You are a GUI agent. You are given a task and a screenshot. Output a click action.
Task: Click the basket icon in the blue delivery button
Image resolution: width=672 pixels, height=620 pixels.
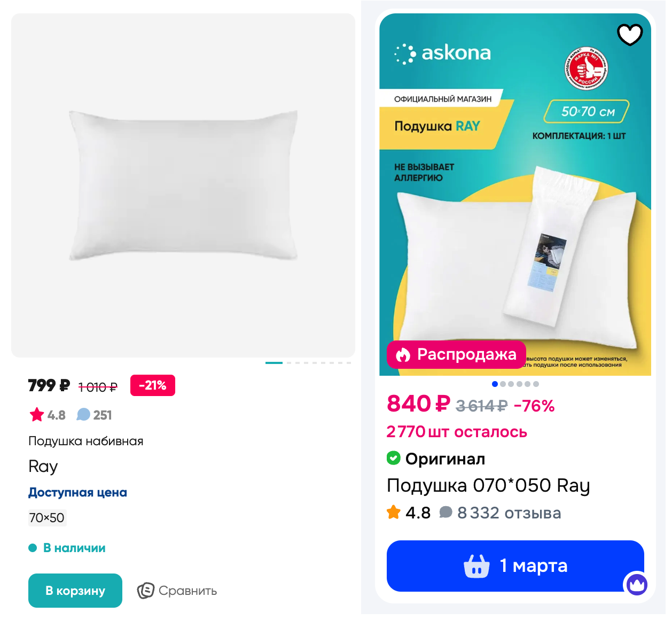click(x=476, y=566)
